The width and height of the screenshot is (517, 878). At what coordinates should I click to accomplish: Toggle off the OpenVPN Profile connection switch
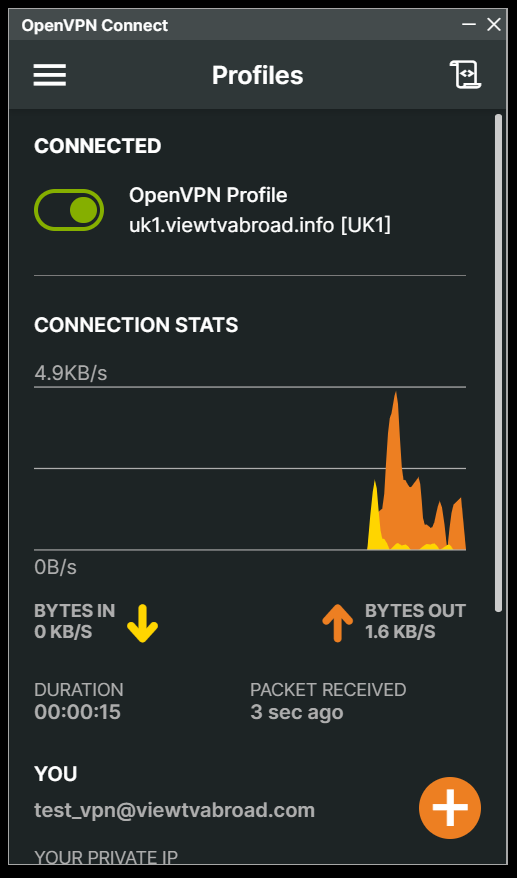point(69,210)
